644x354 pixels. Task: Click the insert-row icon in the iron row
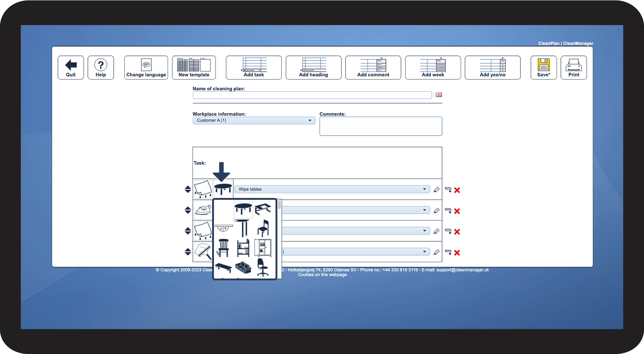point(448,210)
